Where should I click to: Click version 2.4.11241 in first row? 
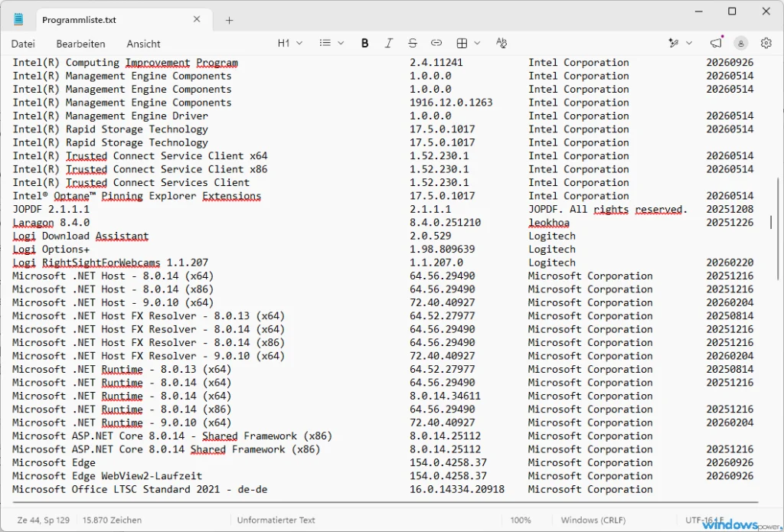point(436,63)
